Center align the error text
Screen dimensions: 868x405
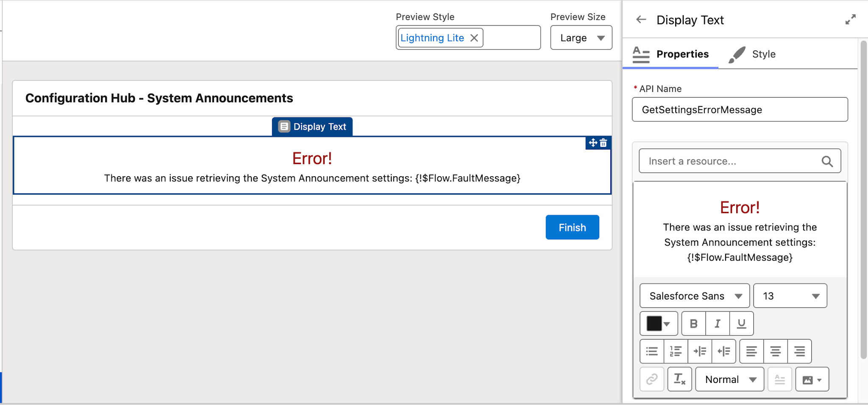tap(776, 351)
